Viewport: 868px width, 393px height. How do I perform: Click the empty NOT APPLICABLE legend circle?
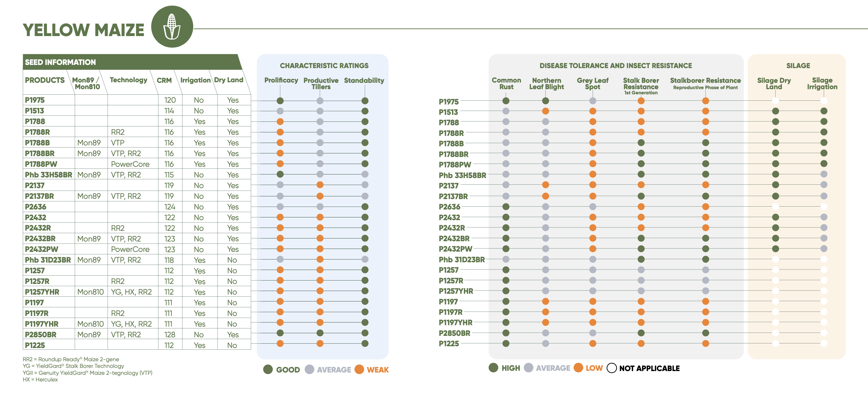point(611,368)
